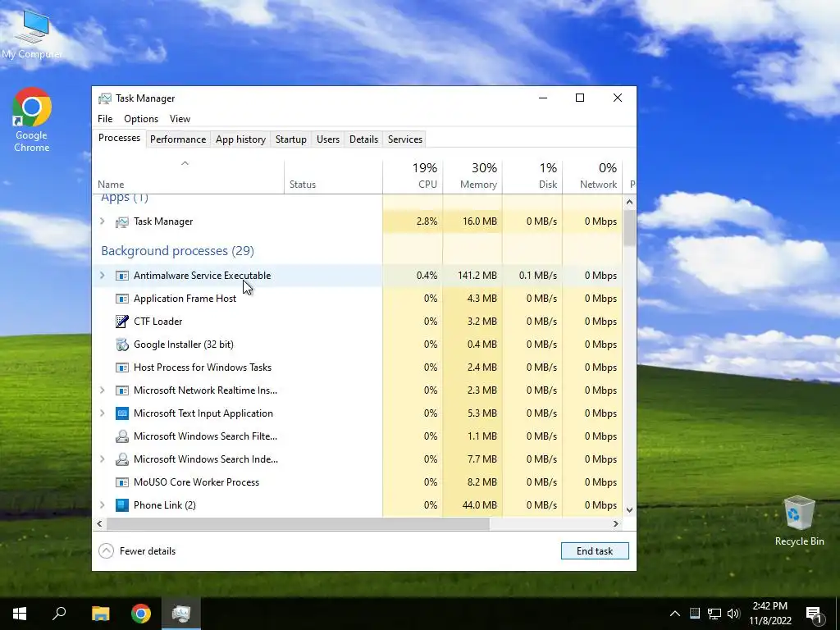Open File Explorer from the taskbar
The height and width of the screenshot is (630, 840).
[100, 614]
